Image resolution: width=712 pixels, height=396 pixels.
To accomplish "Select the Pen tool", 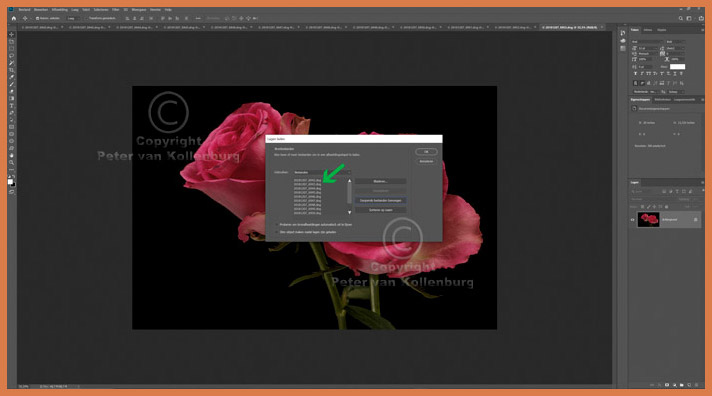I will pos(12,113).
